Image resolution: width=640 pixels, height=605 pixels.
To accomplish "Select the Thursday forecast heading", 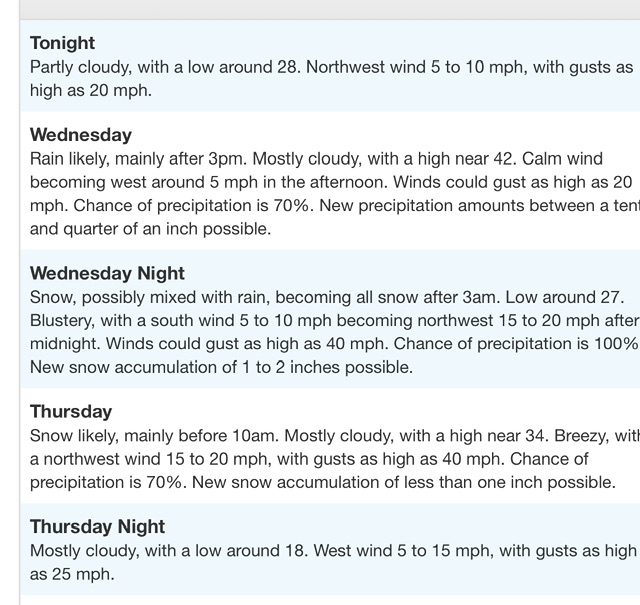I will tap(71, 411).
